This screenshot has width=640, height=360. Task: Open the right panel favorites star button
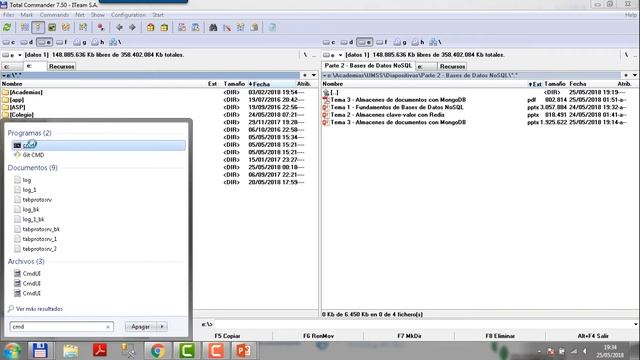coord(626,75)
